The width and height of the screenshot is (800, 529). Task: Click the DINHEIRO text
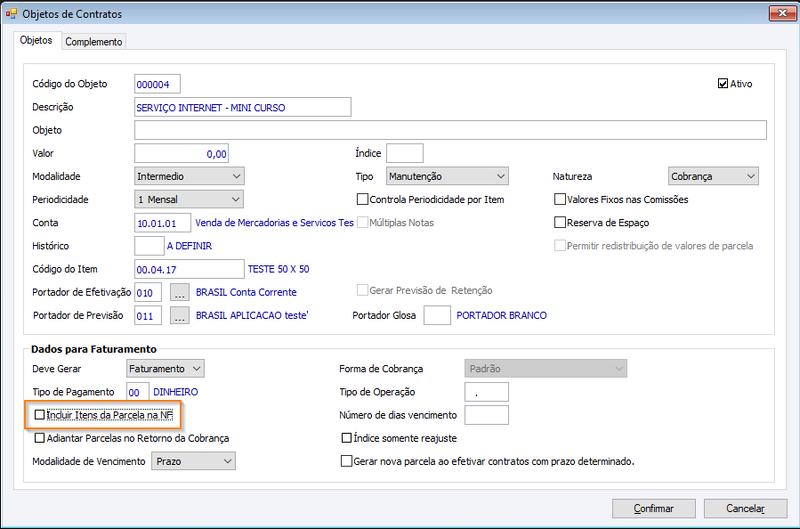(176, 392)
